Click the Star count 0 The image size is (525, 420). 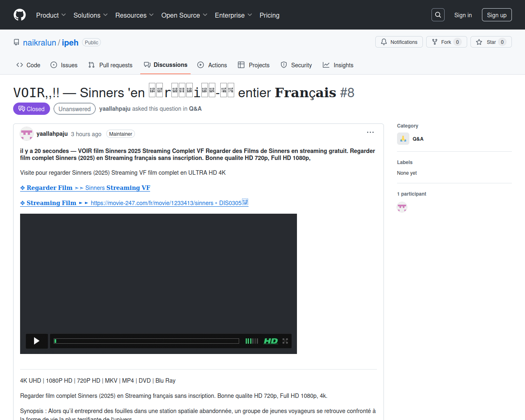tap(502, 42)
